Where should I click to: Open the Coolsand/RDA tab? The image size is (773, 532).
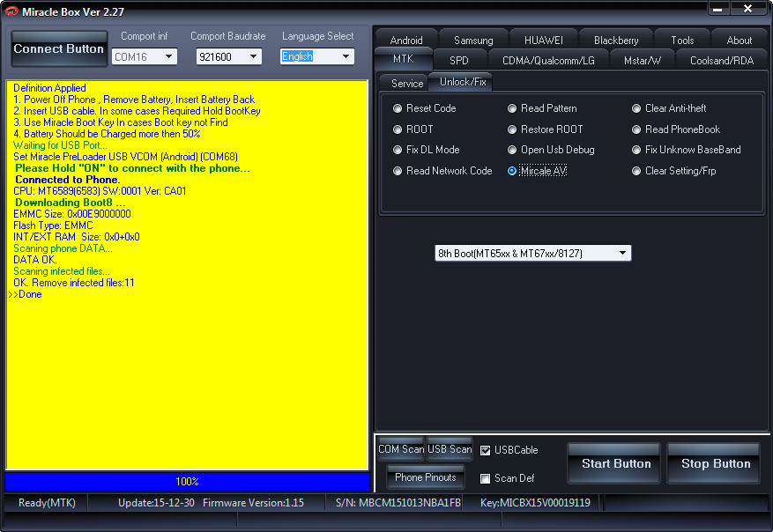(722, 60)
